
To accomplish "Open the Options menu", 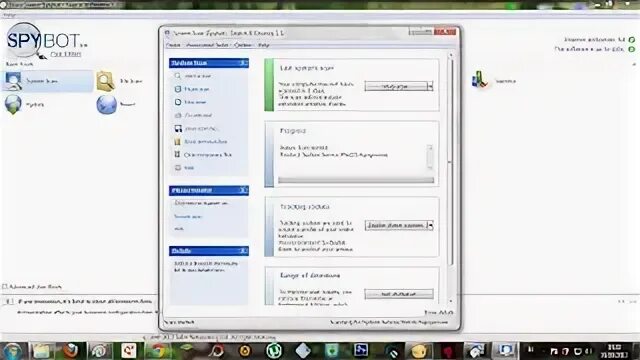I will [x=243, y=45].
